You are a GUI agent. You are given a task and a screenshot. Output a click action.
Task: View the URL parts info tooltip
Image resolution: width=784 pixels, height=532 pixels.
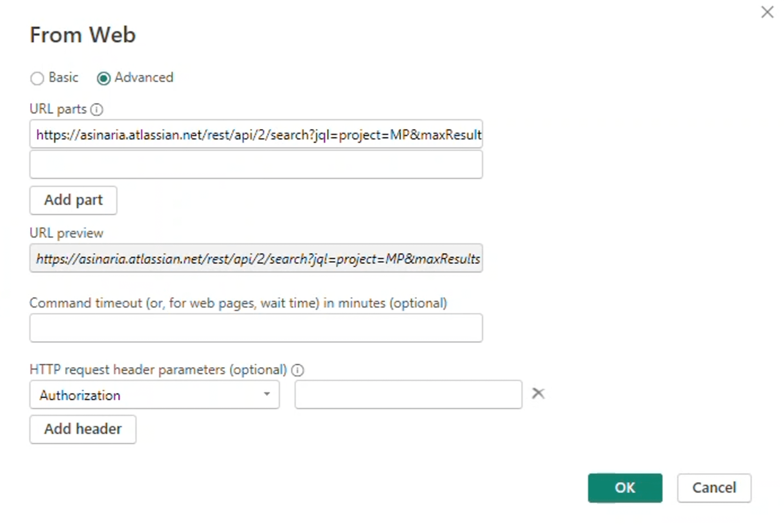pos(97,109)
